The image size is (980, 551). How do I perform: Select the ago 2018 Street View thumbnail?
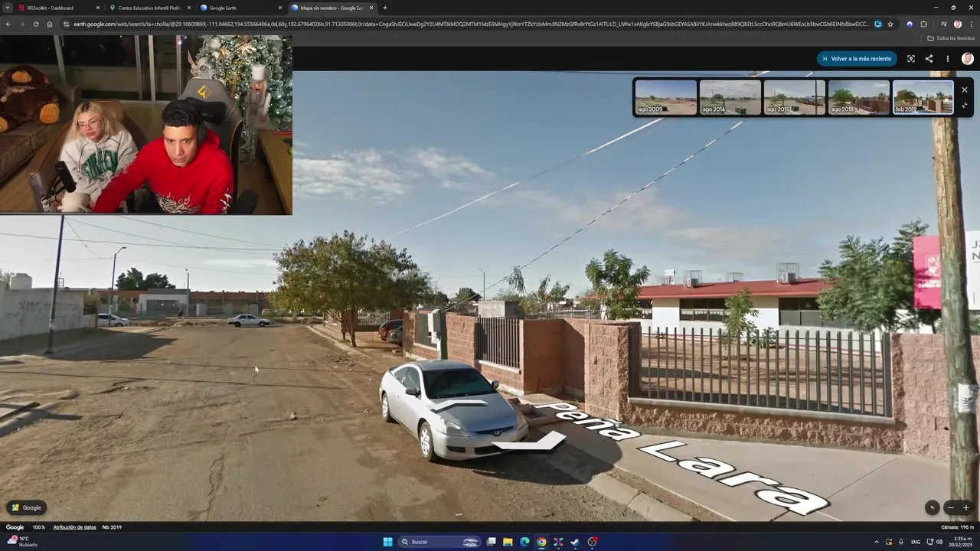[x=859, y=97]
